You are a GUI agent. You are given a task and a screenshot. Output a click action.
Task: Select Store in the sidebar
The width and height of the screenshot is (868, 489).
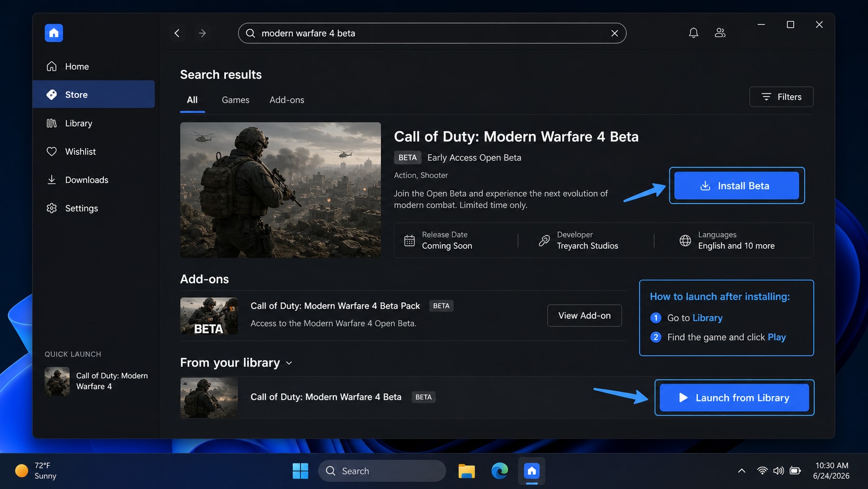coord(94,95)
